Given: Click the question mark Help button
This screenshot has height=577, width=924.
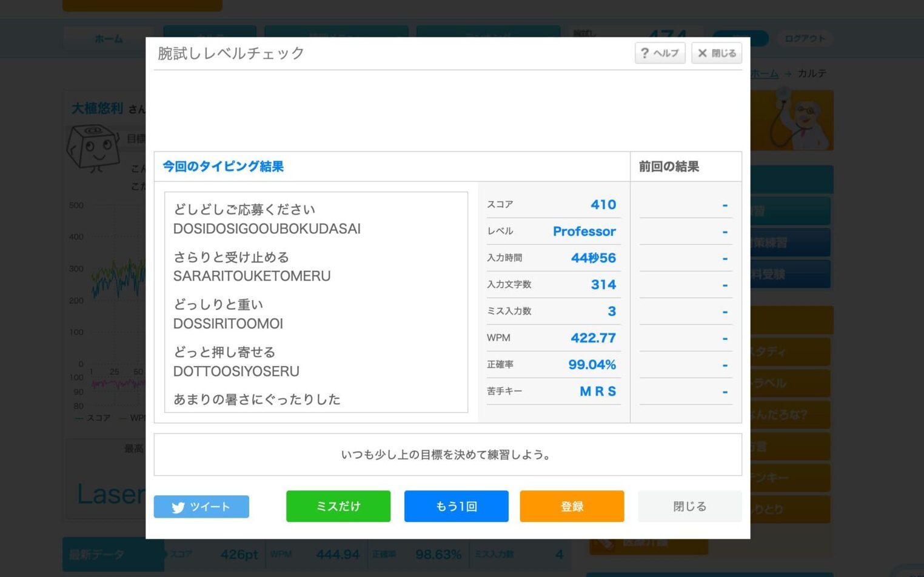Looking at the screenshot, I should 660,53.
